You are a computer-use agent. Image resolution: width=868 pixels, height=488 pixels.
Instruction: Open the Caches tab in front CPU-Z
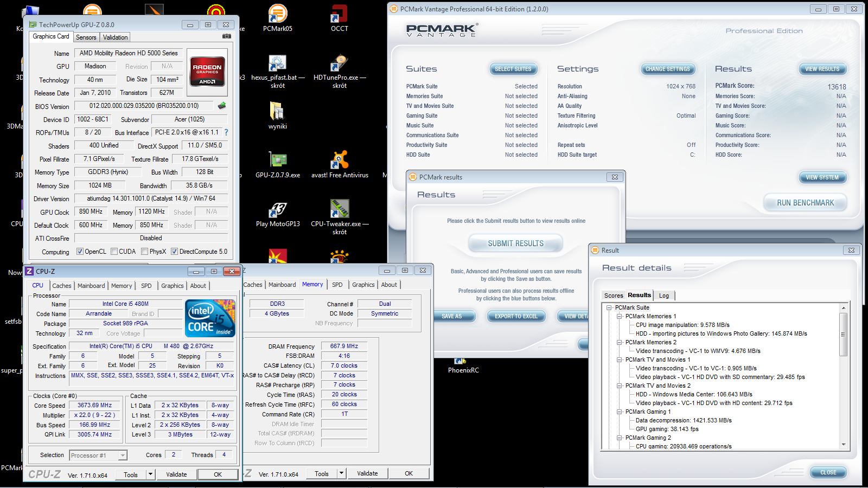click(62, 286)
